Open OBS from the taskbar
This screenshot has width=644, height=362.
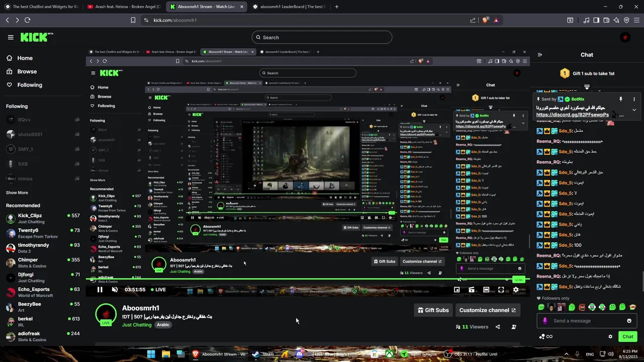472,354
